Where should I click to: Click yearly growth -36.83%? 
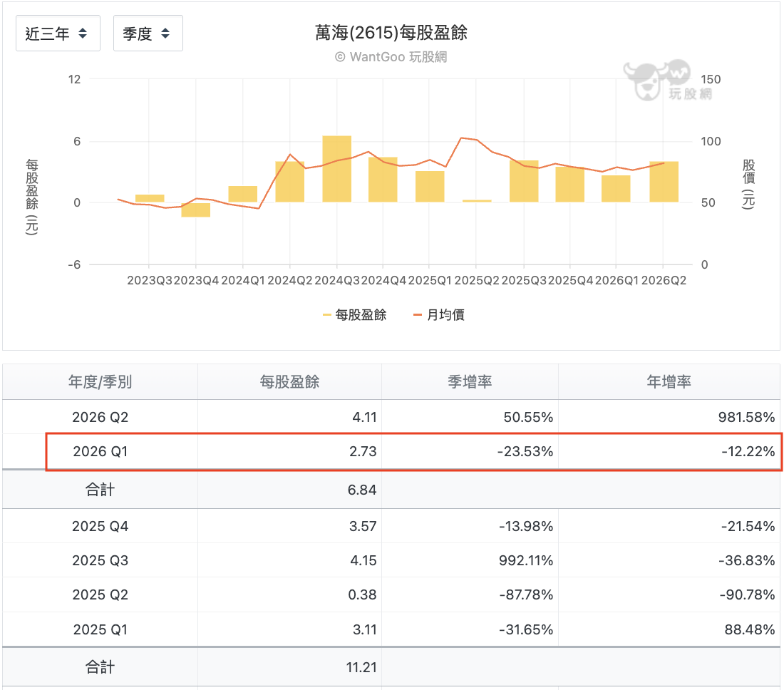pyautogui.click(x=746, y=560)
